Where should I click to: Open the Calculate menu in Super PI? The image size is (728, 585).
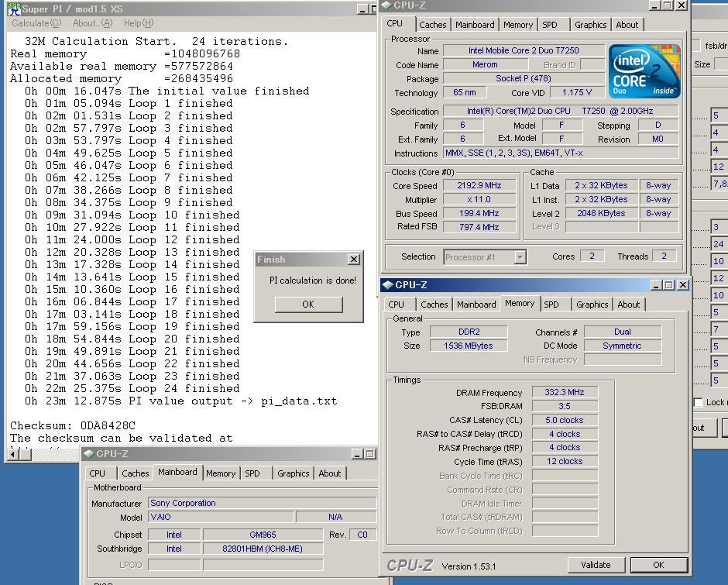[36, 23]
